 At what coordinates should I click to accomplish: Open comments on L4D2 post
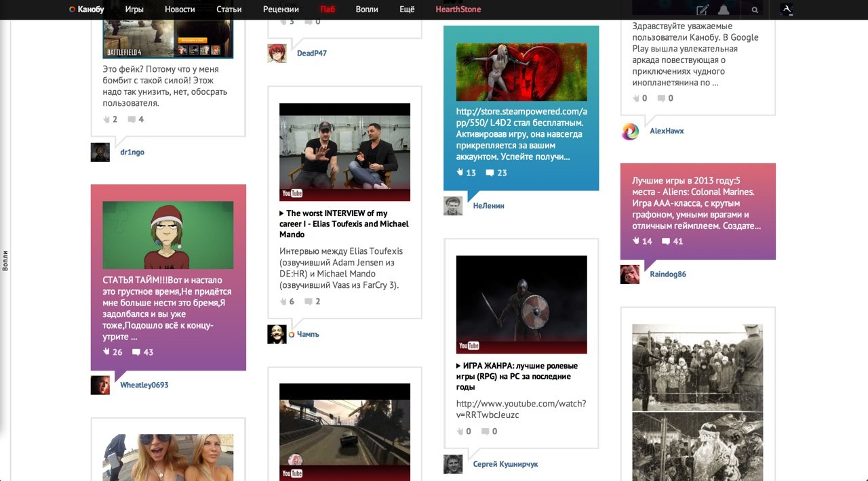click(x=496, y=173)
